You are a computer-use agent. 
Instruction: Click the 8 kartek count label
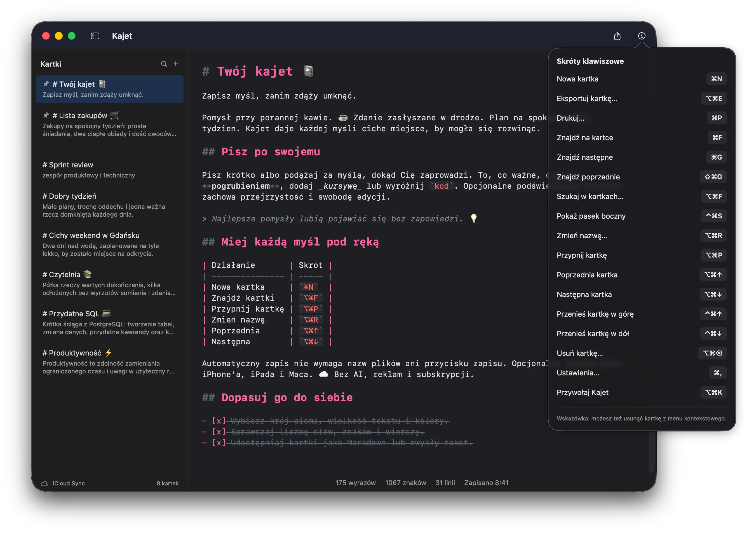tap(167, 483)
